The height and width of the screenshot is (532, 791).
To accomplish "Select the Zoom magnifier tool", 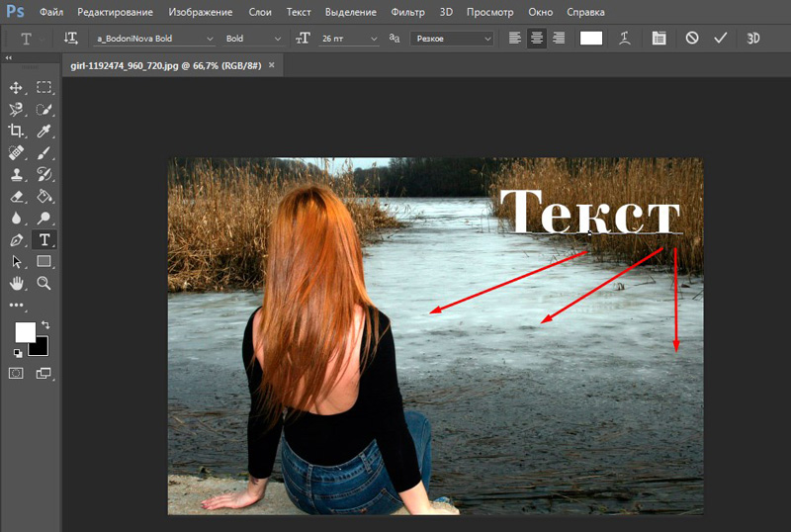I will coord(44,283).
